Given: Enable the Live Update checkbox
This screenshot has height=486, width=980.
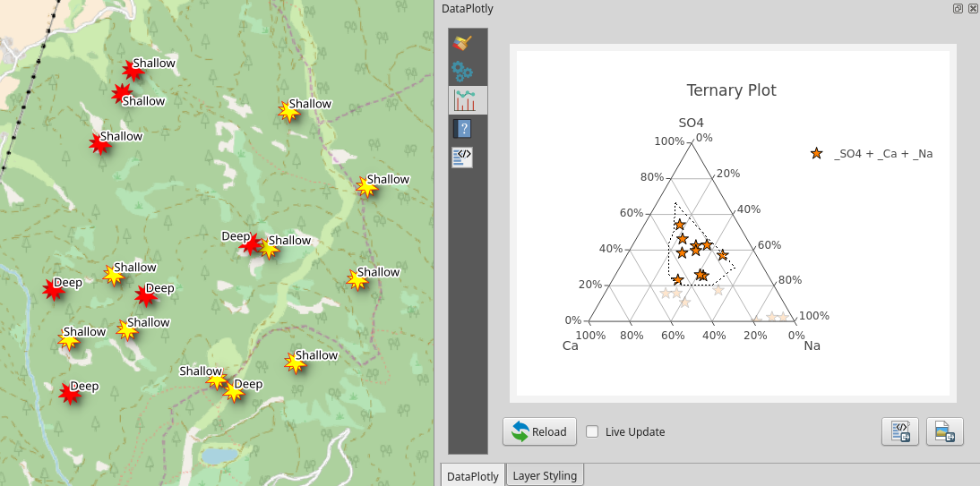Looking at the screenshot, I should coord(592,431).
